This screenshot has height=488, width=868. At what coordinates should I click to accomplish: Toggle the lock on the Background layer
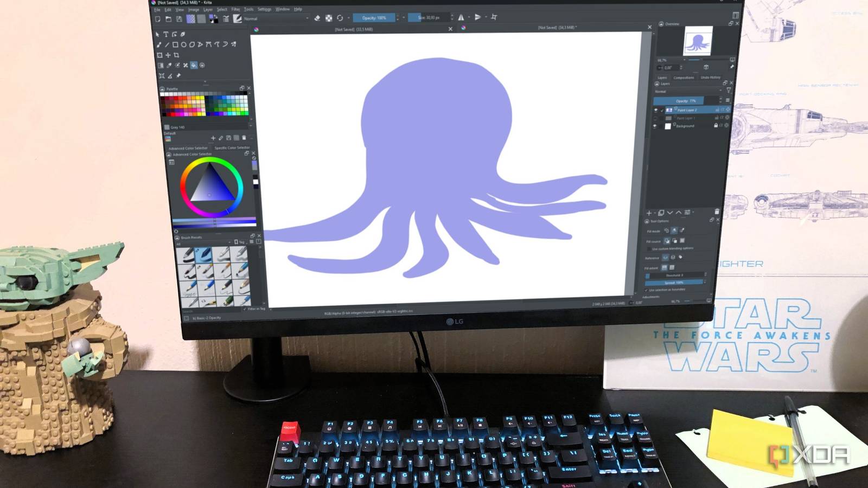point(716,125)
